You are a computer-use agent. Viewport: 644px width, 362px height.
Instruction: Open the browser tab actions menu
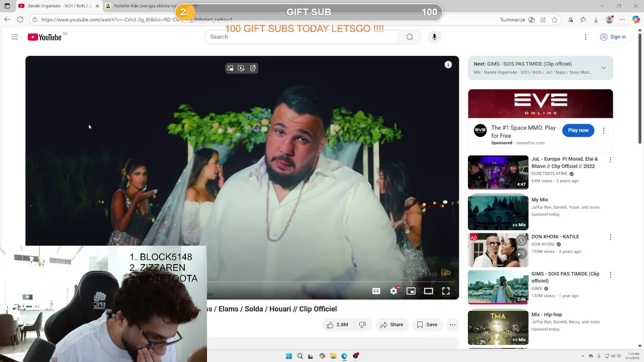point(7,6)
